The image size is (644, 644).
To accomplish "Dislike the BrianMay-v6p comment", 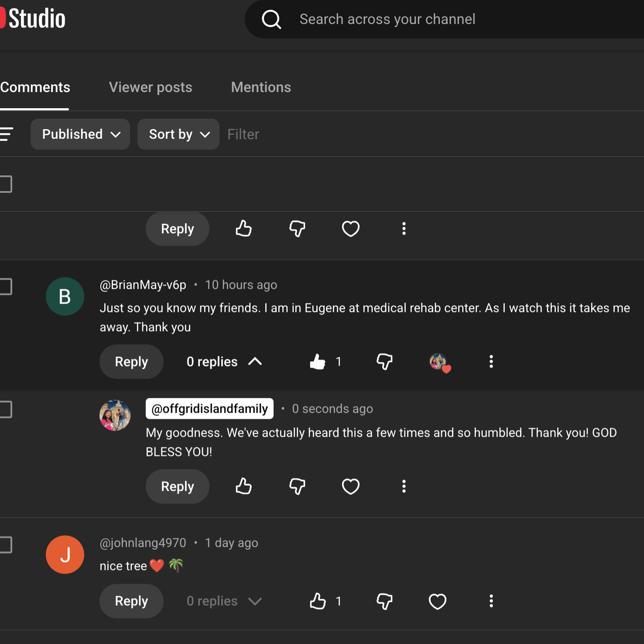I will pyautogui.click(x=384, y=361).
